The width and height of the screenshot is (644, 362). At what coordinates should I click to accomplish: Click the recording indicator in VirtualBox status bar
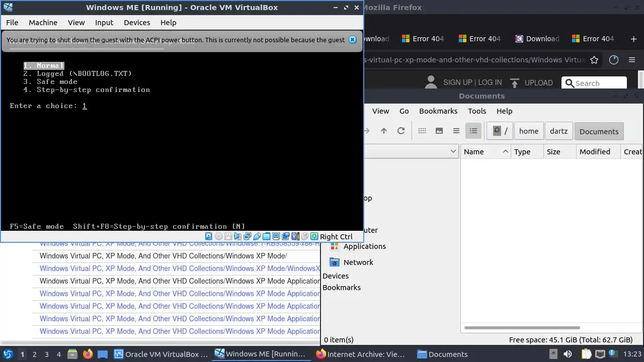pos(285,236)
